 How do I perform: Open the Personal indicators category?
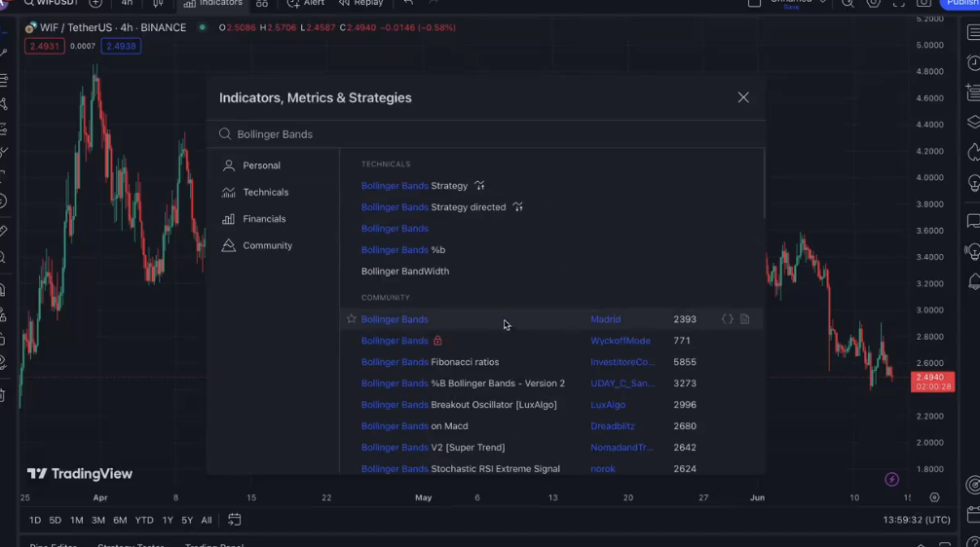261,165
